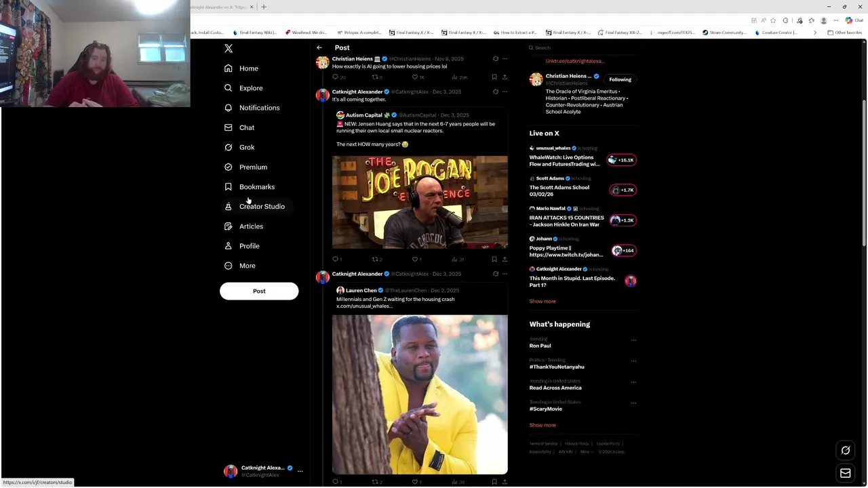Share the Jensen Huang quote post
This screenshot has width=868, height=488.
pos(505,259)
